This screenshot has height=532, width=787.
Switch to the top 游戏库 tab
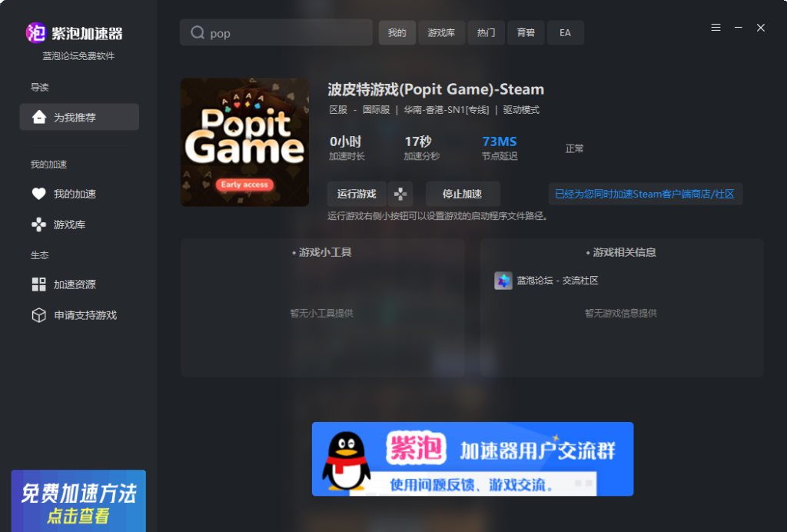coord(441,32)
